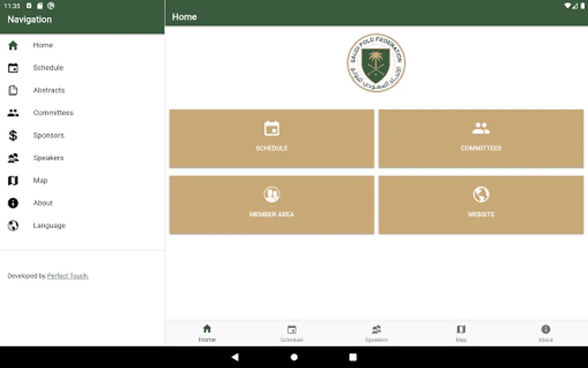
Task: Click the Committees people icon in the drawer
Action: point(13,113)
